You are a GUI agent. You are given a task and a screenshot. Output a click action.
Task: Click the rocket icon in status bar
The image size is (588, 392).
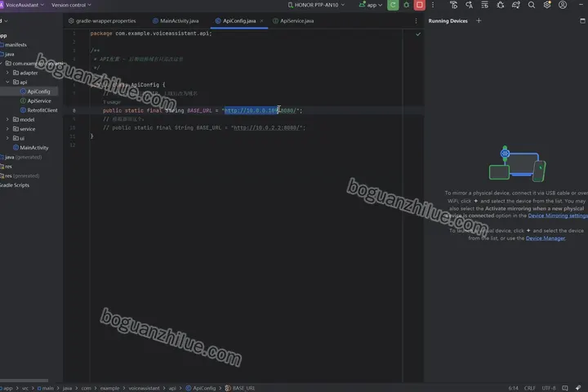(x=578, y=388)
